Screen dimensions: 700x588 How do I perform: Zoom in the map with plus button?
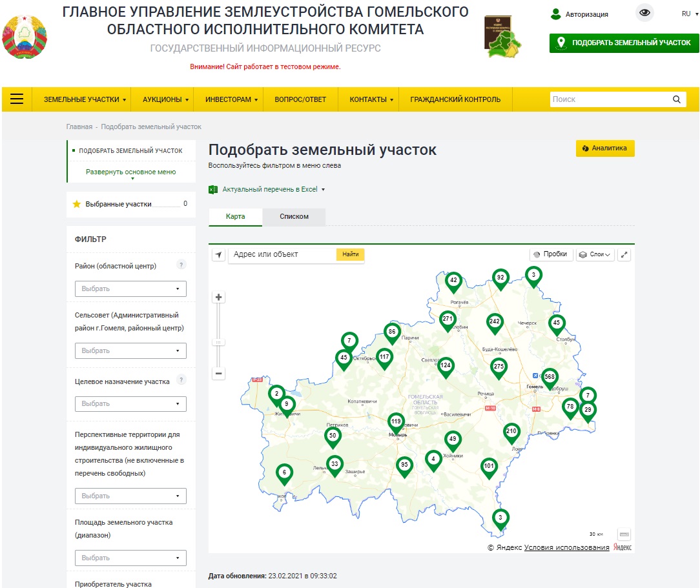coord(218,297)
